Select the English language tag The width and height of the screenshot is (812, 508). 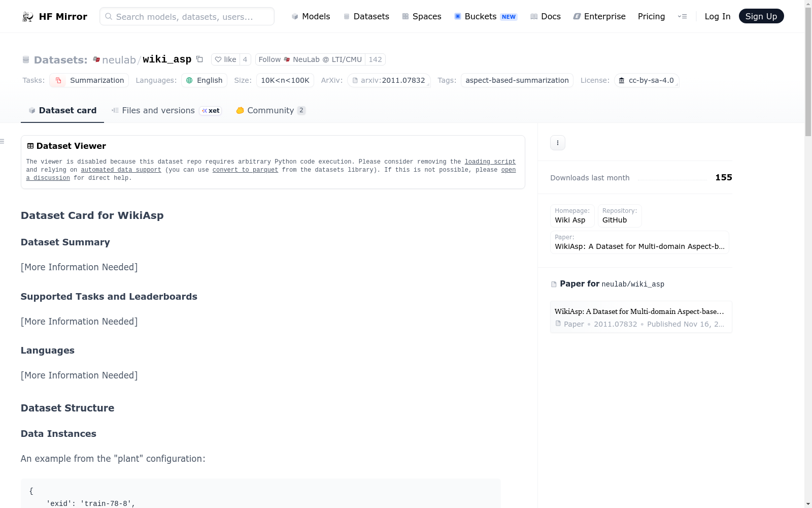point(204,80)
